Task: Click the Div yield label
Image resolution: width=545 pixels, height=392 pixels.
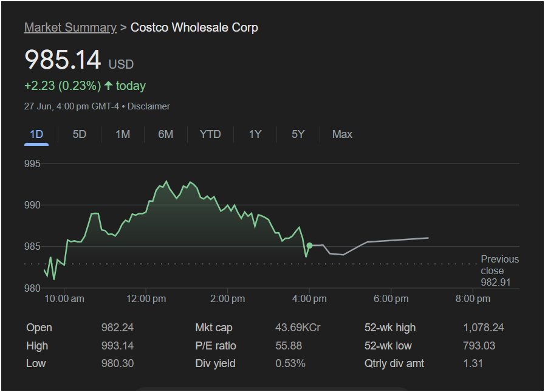Action: [215, 363]
